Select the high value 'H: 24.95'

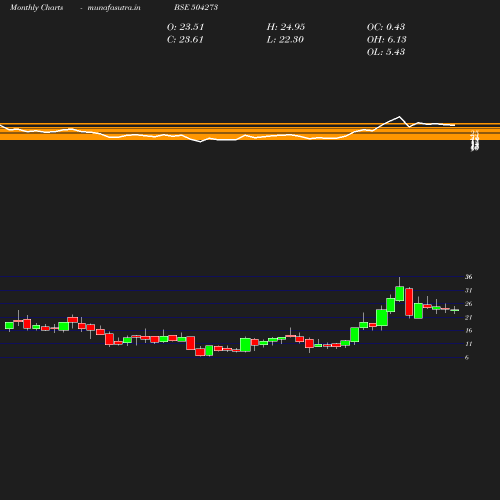(286, 27)
